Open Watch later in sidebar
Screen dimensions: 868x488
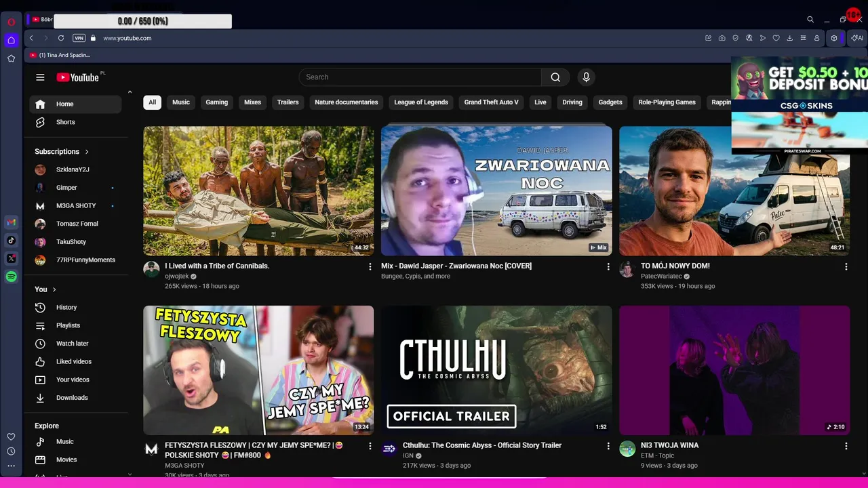coord(75,344)
